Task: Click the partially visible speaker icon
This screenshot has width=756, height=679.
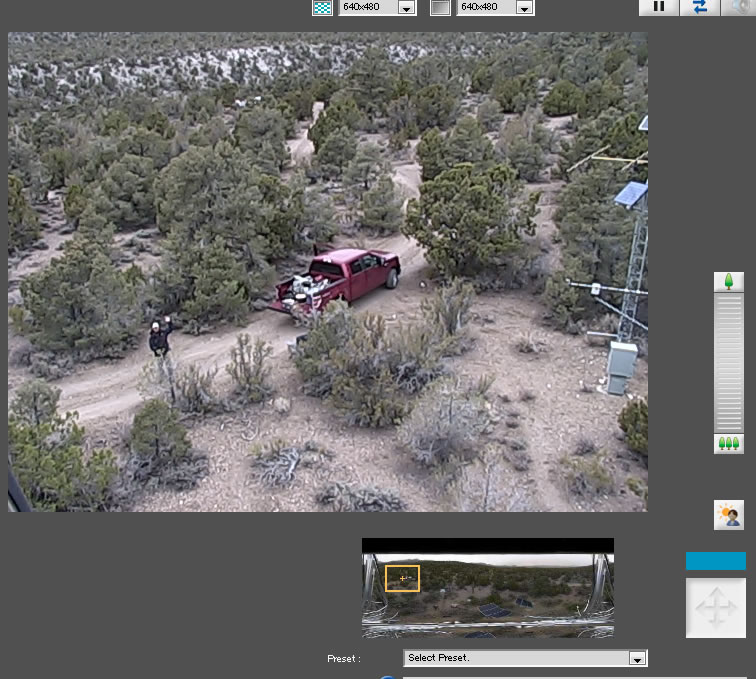Action: (742, 6)
